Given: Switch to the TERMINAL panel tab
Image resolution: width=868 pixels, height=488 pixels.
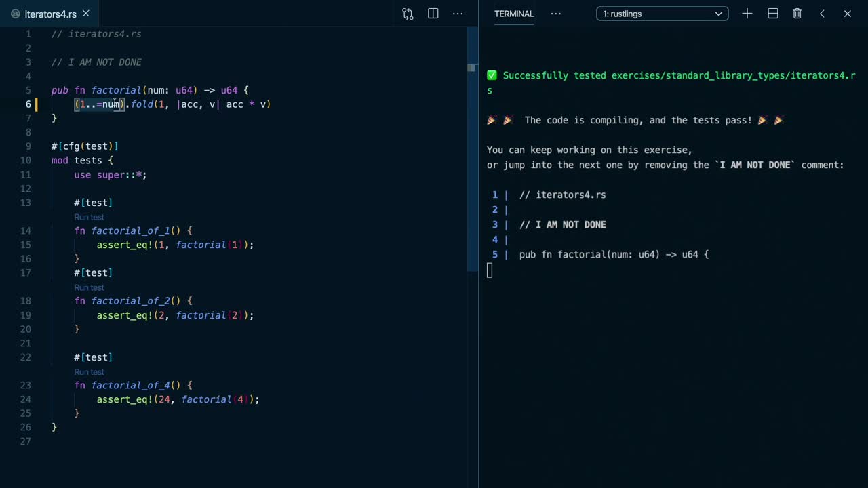Looking at the screenshot, I should click(x=514, y=14).
